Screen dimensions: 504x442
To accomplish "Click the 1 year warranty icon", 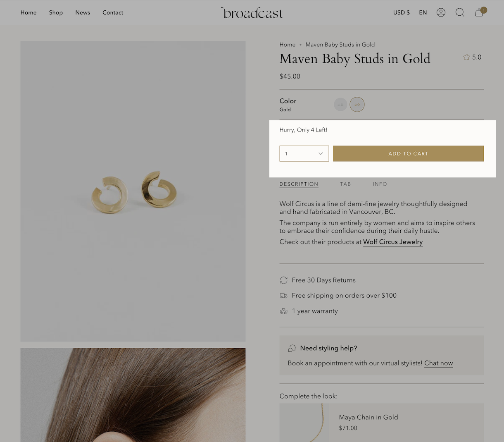I will click(x=283, y=311).
